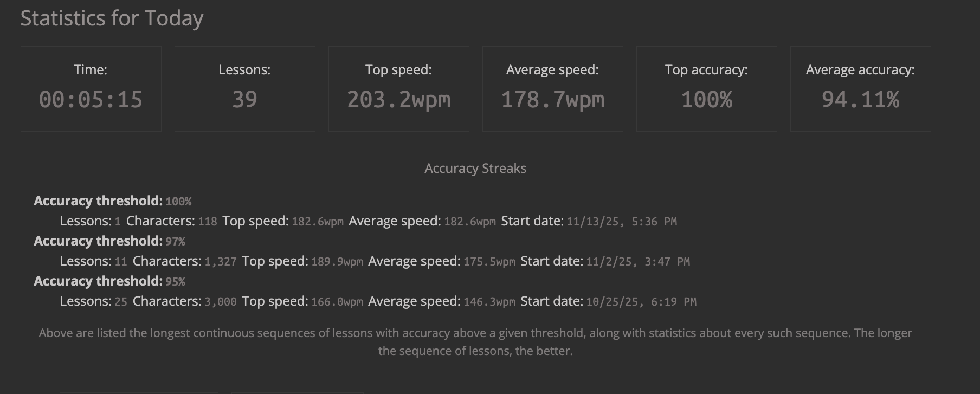The image size is (980, 394).
Task: Click the 189.9wpm top speed value
Action: (x=337, y=262)
